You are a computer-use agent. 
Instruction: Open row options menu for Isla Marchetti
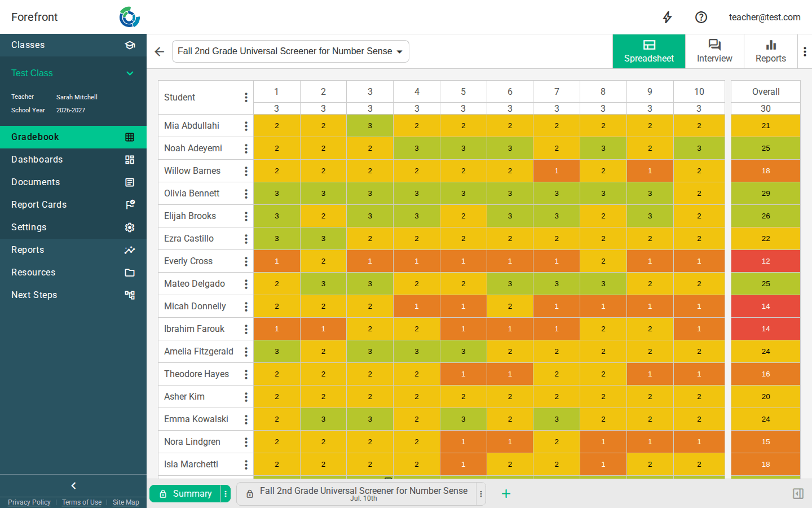click(x=246, y=464)
